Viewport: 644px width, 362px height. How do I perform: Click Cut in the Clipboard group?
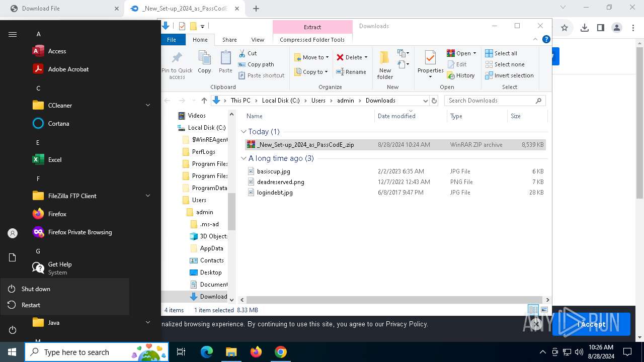(248, 53)
